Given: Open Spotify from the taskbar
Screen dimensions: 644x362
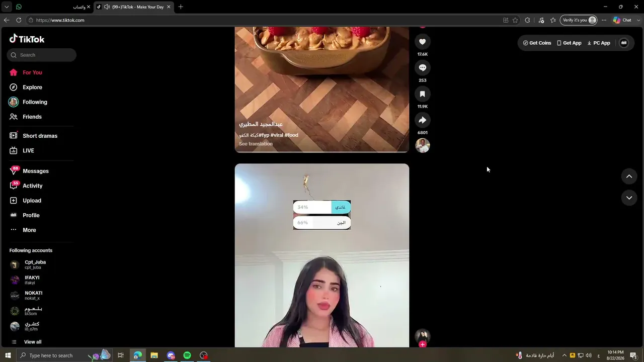Looking at the screenshot, I should 187,355.
